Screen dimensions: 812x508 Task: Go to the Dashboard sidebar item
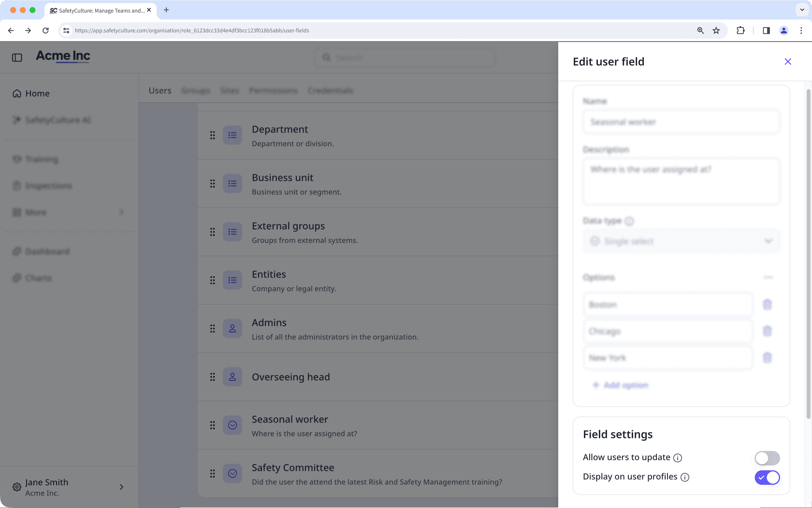pos(46,251)
